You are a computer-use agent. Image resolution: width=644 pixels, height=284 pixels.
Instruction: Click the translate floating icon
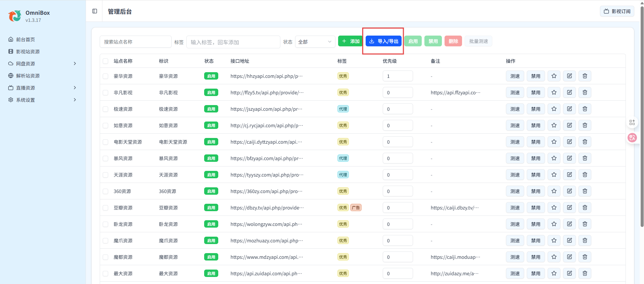click(x=632, y=138)
